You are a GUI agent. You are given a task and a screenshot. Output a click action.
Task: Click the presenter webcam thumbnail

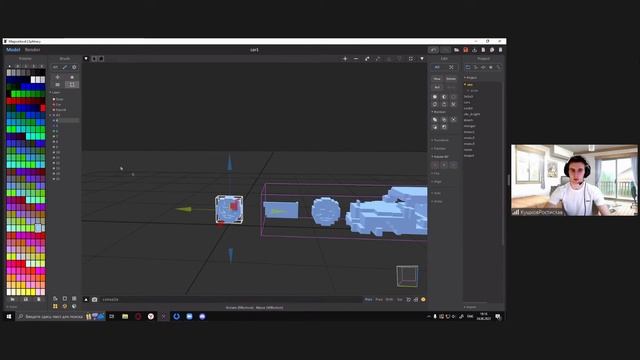point(574,180)
